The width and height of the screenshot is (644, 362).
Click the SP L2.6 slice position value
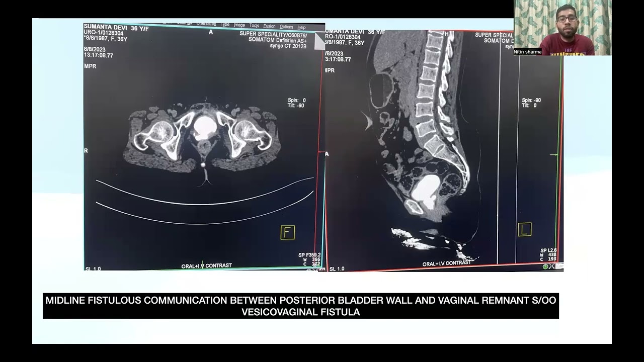[x=548, y=250]
